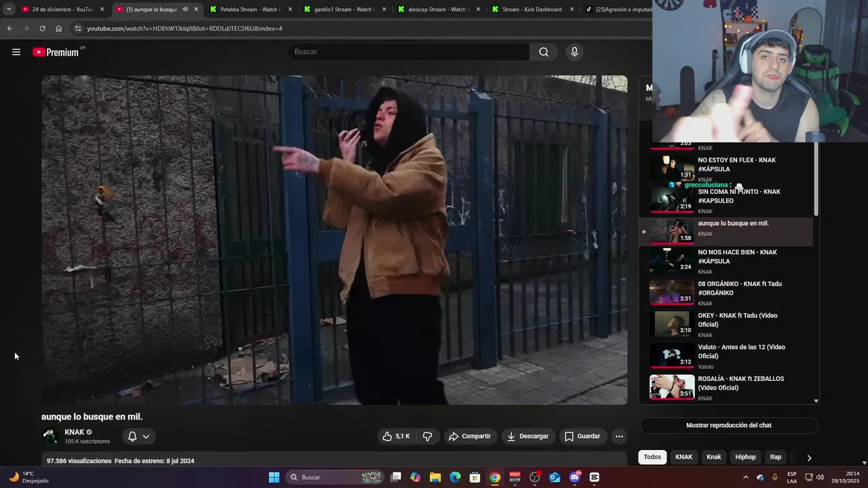Switch to alesicap Stream tab

click(x=439, y=9)
